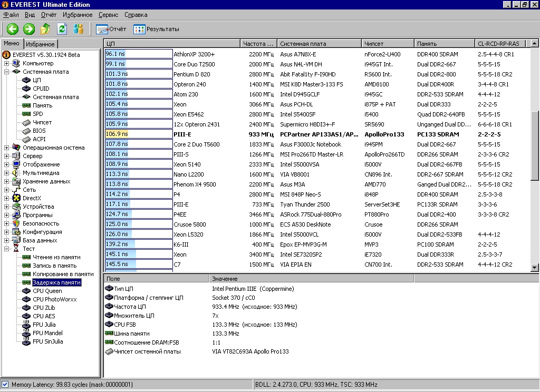Select the Чтение из памяти benchmark

tap(56, 257)
